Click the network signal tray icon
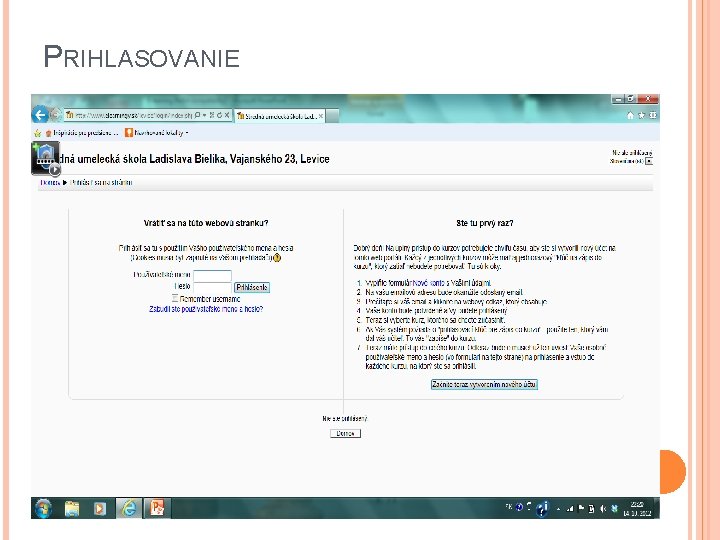 (x=570, y=508)
